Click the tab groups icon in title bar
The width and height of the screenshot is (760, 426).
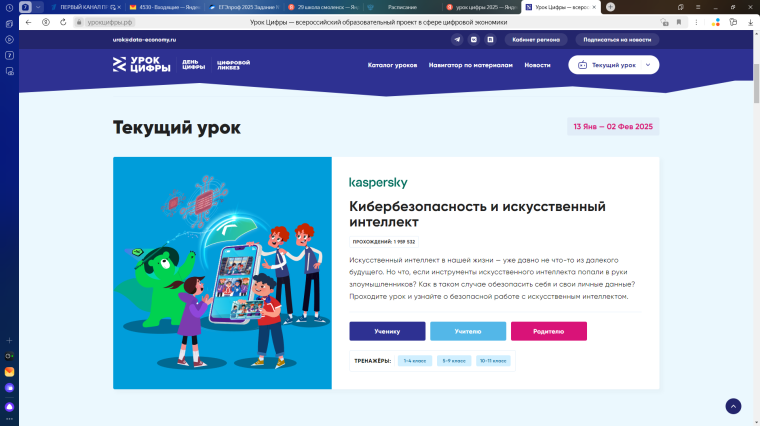(681, 7)
